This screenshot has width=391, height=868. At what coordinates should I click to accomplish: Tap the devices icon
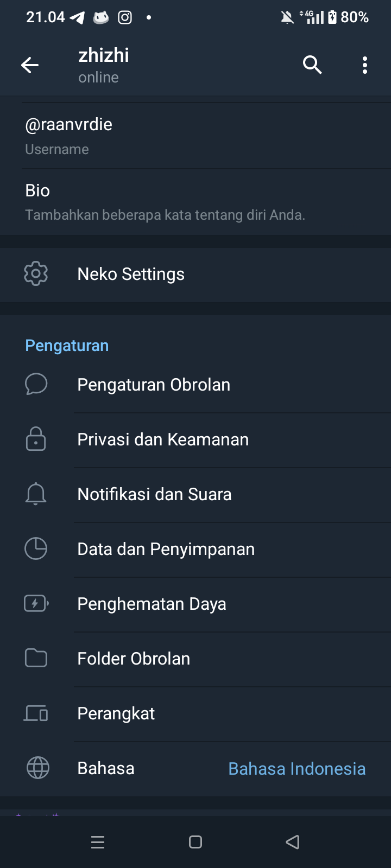pos(36,713)
